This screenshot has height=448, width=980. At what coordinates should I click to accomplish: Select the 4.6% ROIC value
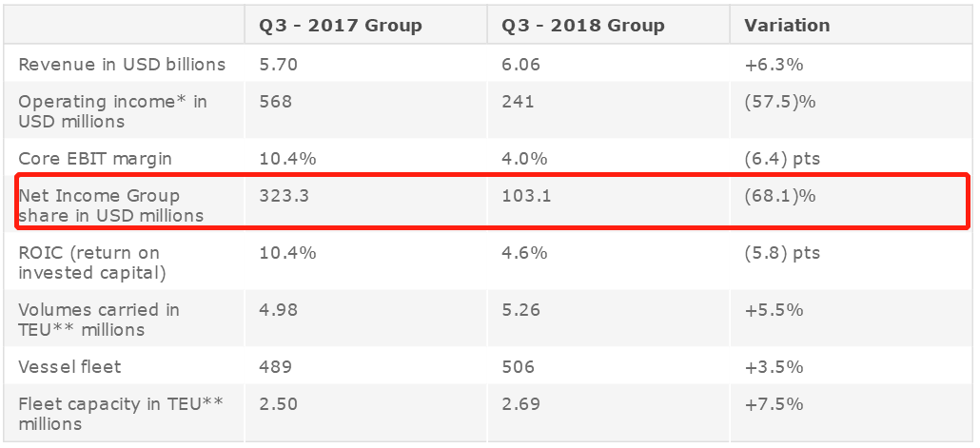tap(524, 253)
